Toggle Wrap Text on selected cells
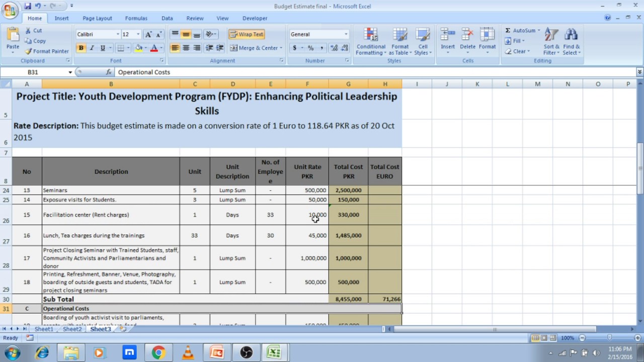Viewport: 644px width, 362px height. [x=247, y=34]
